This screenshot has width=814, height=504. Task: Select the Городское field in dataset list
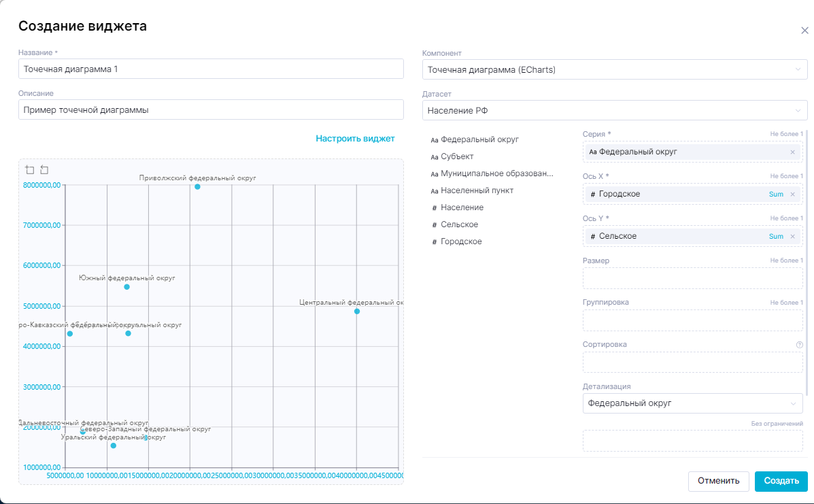click(x=456, y=242)
